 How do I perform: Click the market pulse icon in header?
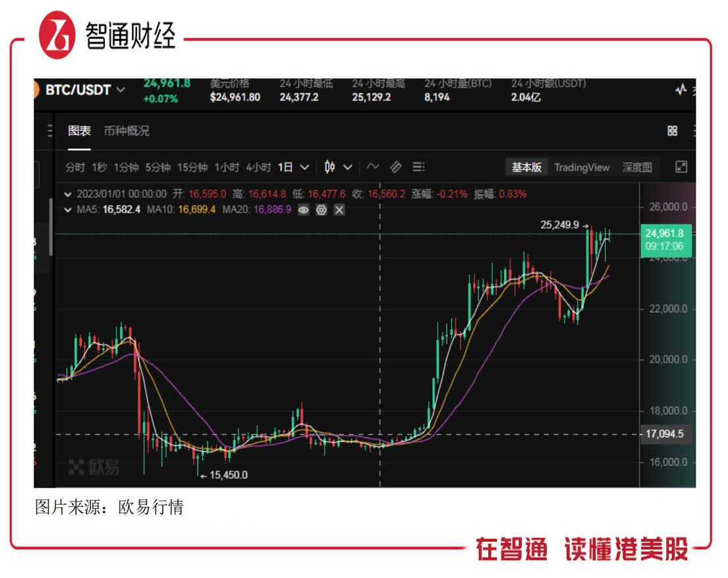681,90
